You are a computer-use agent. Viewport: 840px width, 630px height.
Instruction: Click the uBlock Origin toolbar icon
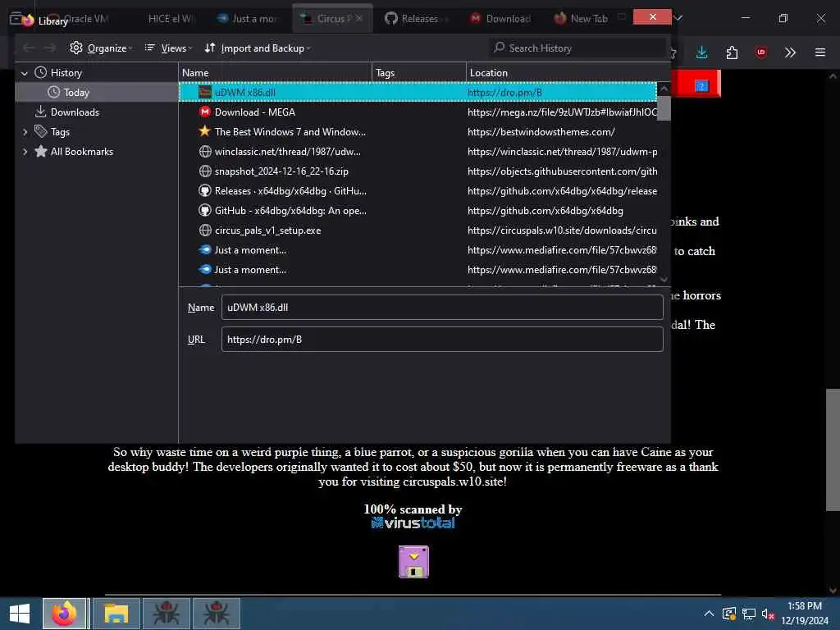pos(760,52)
